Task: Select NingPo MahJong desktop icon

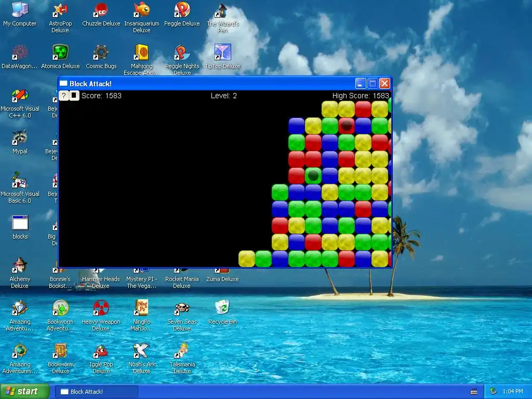Action: [142, 315]
